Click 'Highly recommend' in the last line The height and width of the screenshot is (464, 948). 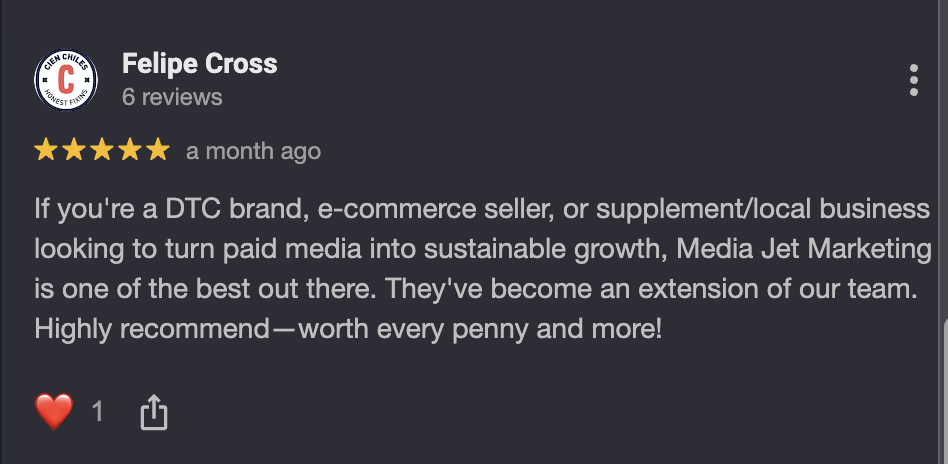point(152,329)
